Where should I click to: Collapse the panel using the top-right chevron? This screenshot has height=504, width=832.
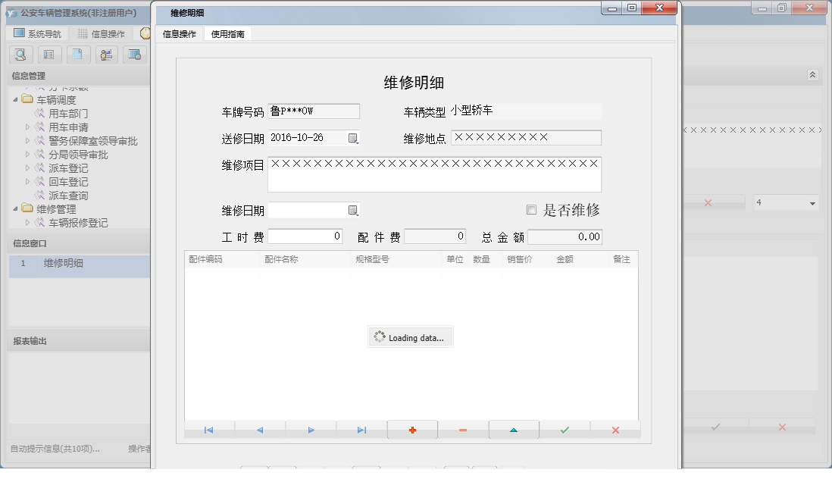pos(812,75)
